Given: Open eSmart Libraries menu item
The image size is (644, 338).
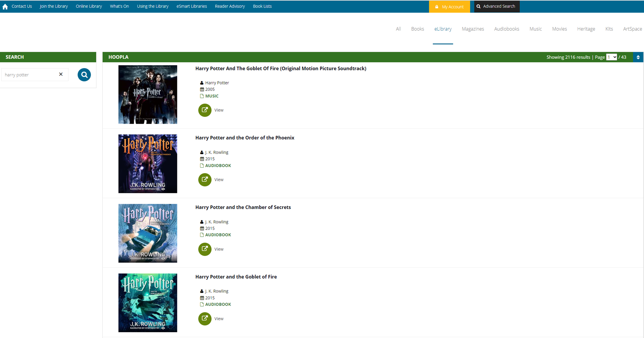Looking at the screenshot, I should pyautogui.click(x=192, y=6).
